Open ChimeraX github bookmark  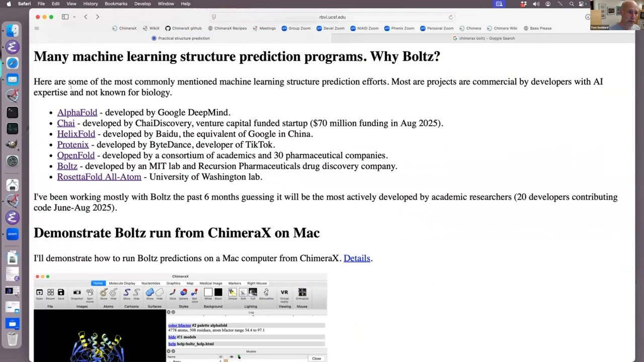184,28
